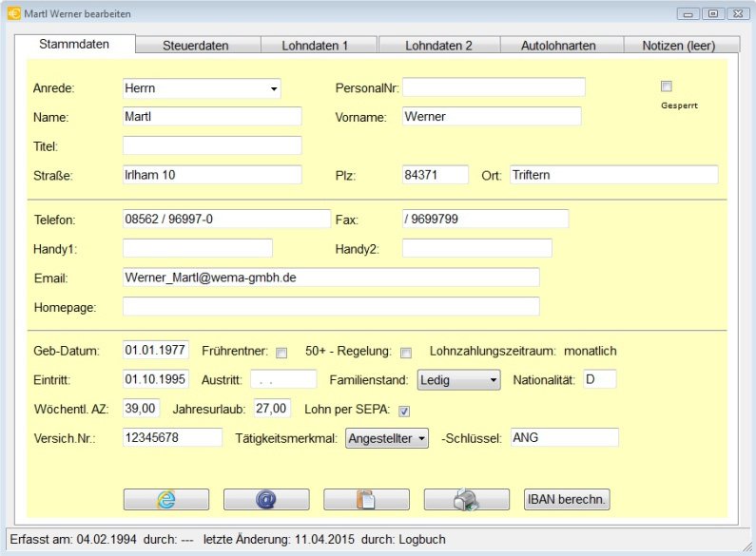Image resolution: width=756 pixels, height=556 pixels.
Task: Click the Geb-Datum field 01.01.1977
Action: [x=156, y=351]
